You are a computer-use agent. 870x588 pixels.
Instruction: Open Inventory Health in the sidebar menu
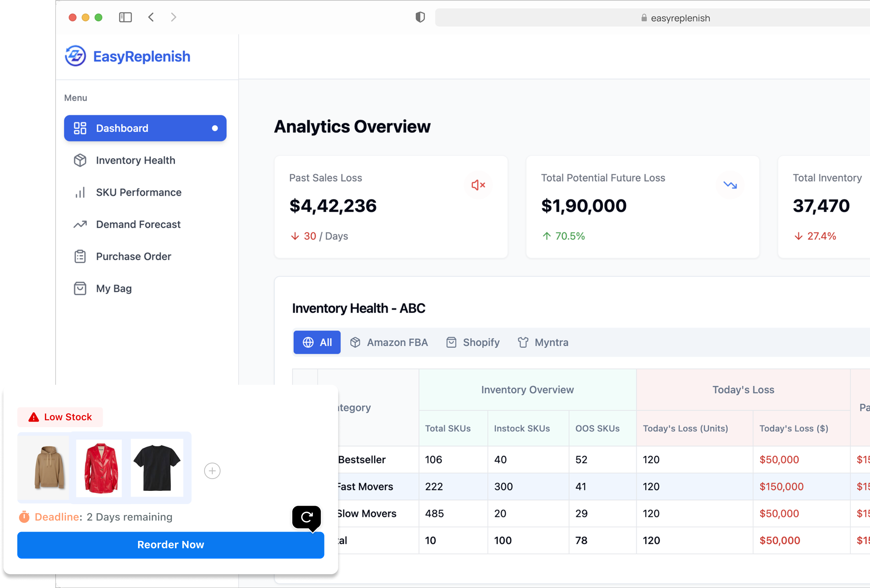(136, 160)
